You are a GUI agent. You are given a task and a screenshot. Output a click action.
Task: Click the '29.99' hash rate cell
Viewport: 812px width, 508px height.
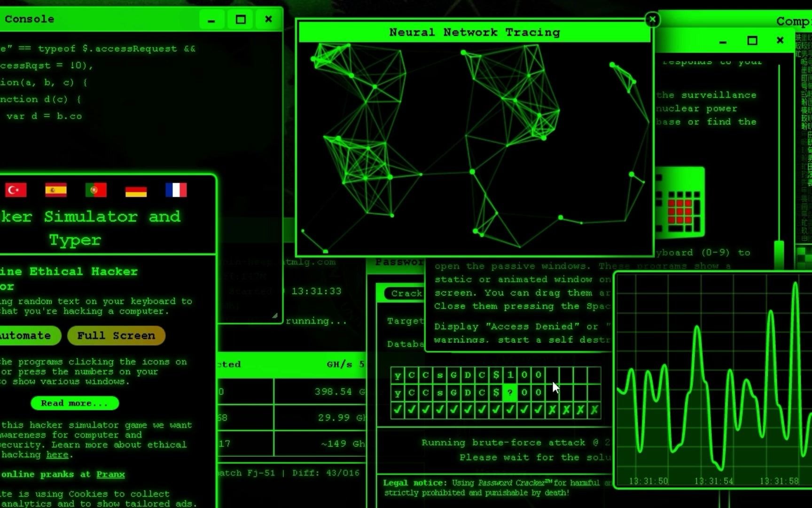click(x=334, y=418)
